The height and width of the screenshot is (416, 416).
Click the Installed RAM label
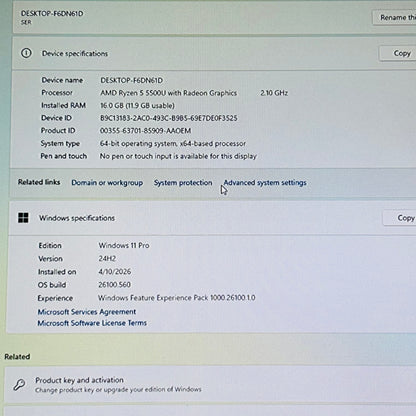click(x=63, y=105)
